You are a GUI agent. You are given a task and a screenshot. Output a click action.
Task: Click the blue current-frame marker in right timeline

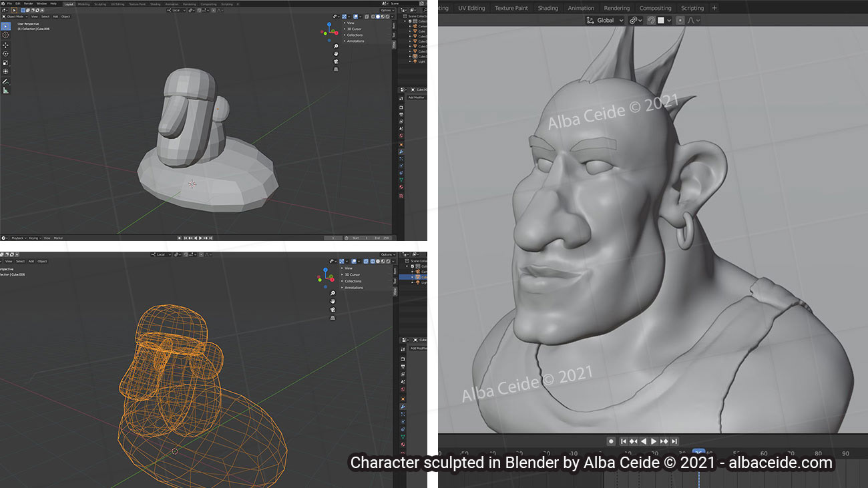(698, 453)
